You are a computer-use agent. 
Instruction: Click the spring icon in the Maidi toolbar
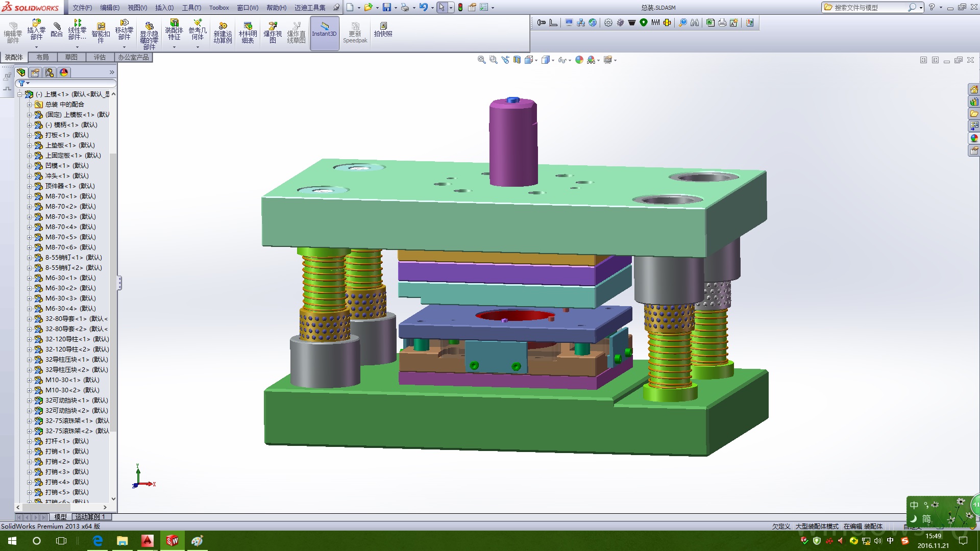(655, 22)
